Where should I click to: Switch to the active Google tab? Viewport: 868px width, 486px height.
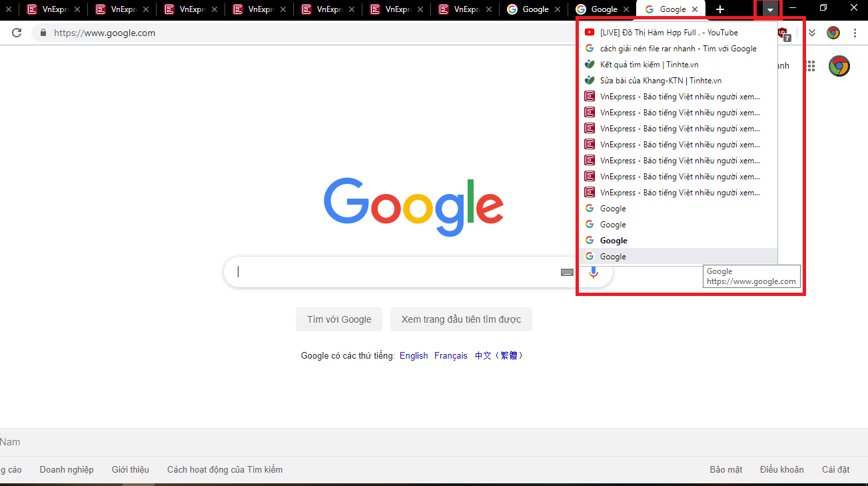[x=671, y=9]
